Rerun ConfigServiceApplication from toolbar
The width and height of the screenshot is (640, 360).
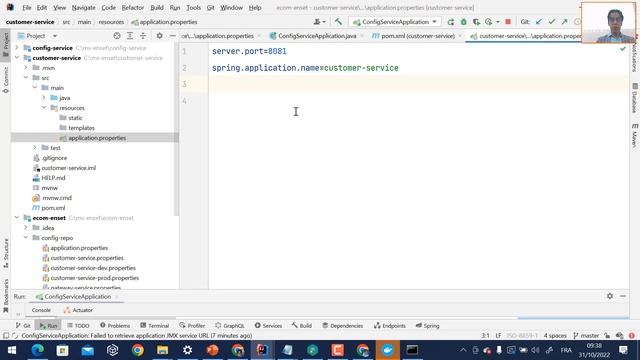pyautogui.click(x=451, y=22)
